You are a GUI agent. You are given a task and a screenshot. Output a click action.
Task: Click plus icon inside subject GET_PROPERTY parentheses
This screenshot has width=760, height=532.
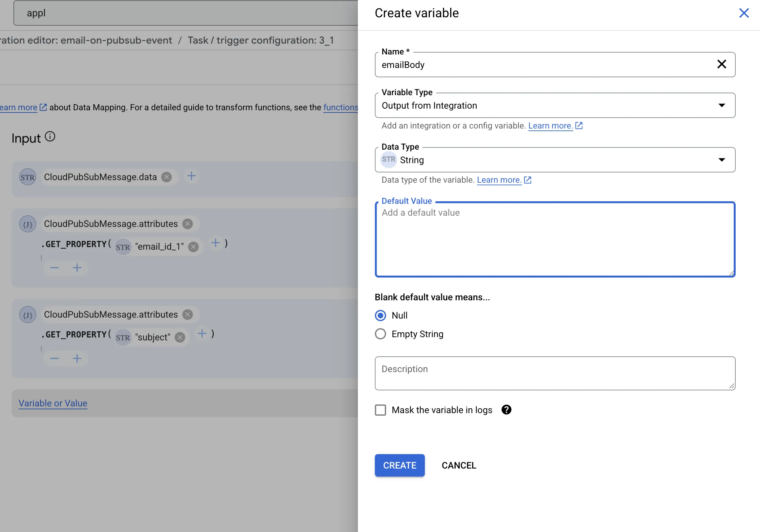202,333
